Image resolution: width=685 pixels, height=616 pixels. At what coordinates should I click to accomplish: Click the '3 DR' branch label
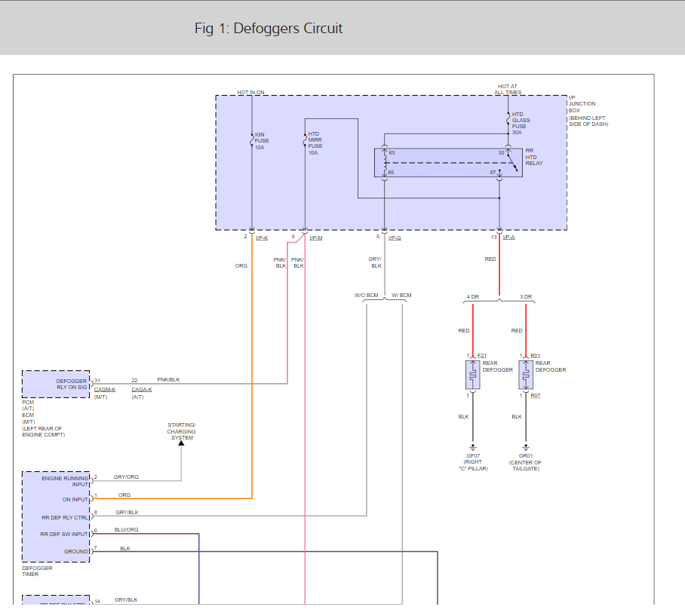coord(526,297)
